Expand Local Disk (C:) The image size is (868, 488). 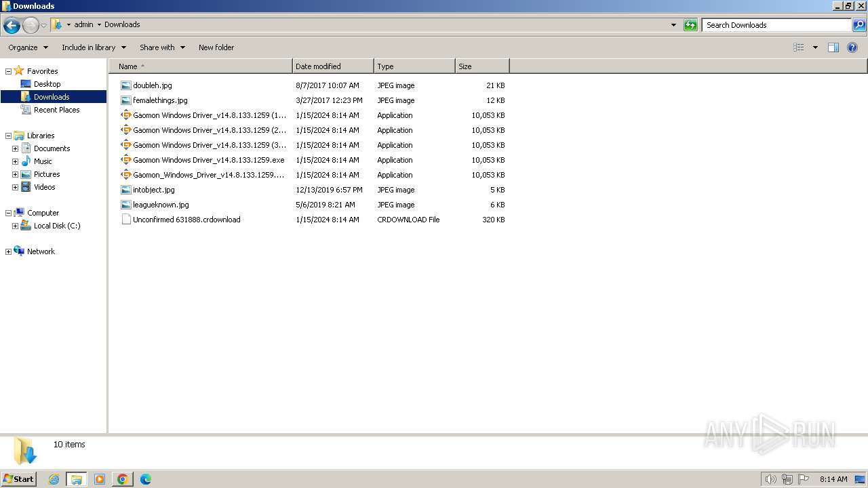coord(15,226)
